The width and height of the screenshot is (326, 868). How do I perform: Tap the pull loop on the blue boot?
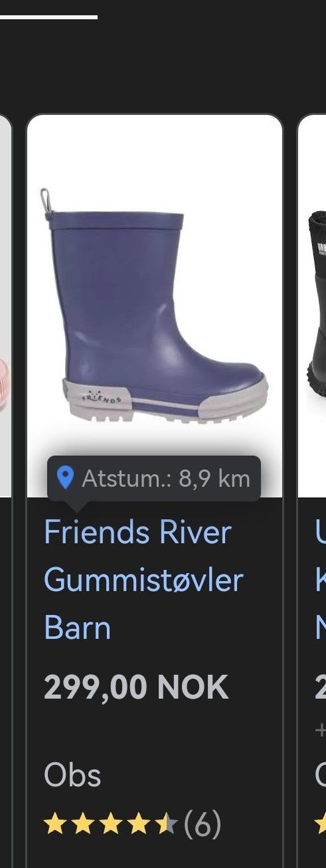[x=45, y=203]
